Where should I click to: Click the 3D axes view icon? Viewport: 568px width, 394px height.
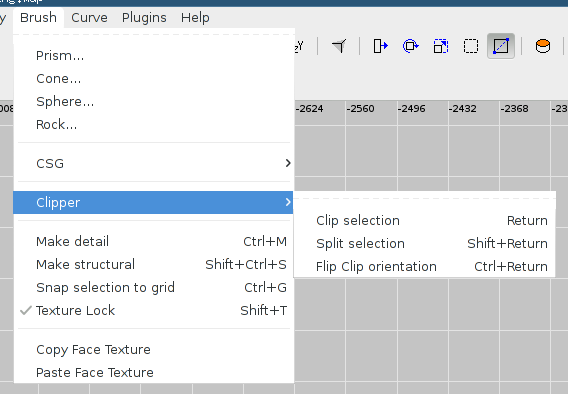coord(339,46)
